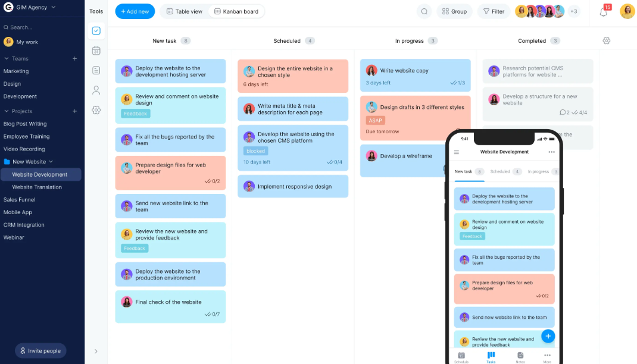The height and width of the screenshot is (364, 637).
Task: Click the My work avatar icon
Action: (8, 42)
